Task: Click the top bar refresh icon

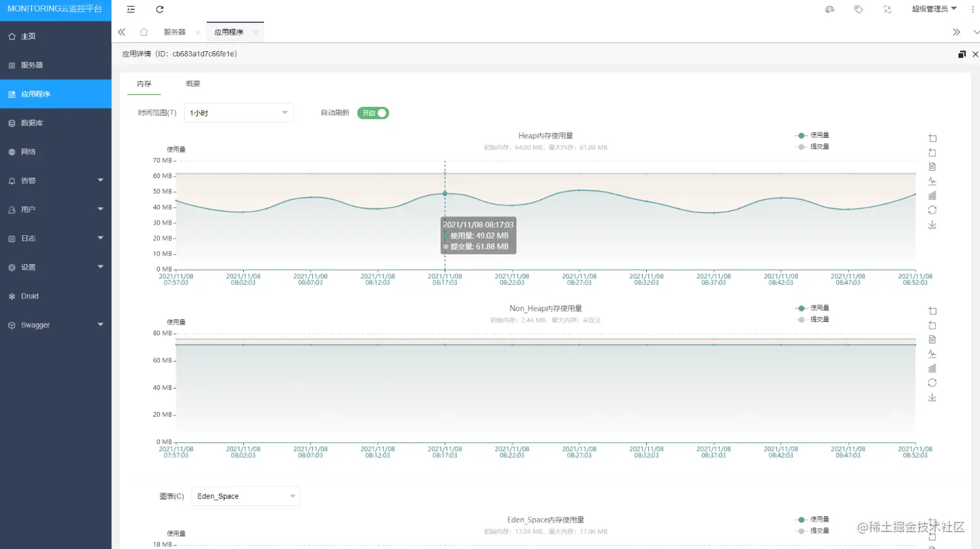Action: point(160,9)
